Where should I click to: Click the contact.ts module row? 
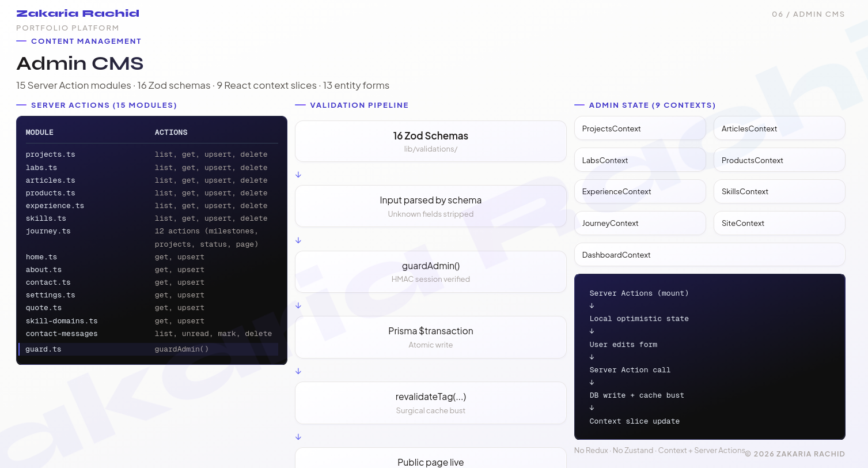tap(151, 282)
